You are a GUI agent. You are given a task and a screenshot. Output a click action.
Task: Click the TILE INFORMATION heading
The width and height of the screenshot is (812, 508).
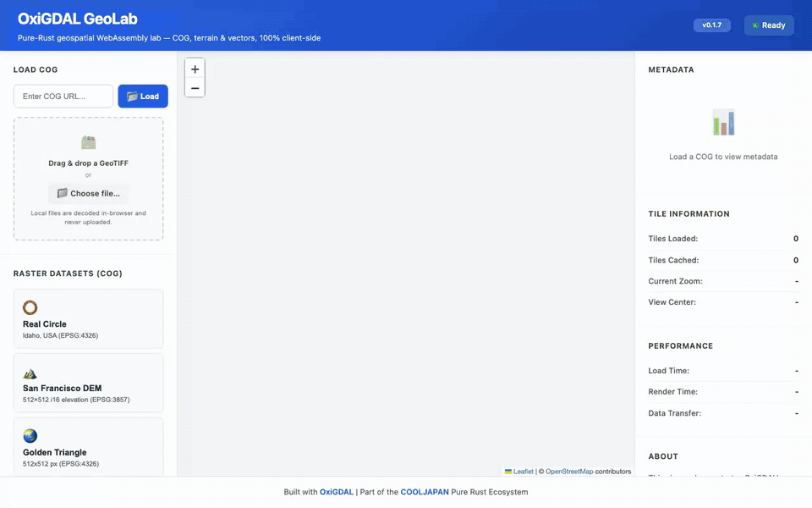[689, 213]
